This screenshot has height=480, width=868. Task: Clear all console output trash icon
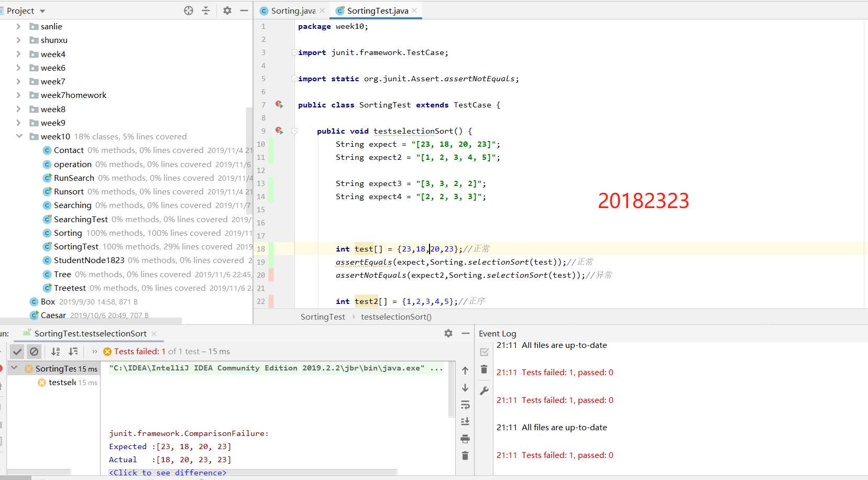point(465,456)
